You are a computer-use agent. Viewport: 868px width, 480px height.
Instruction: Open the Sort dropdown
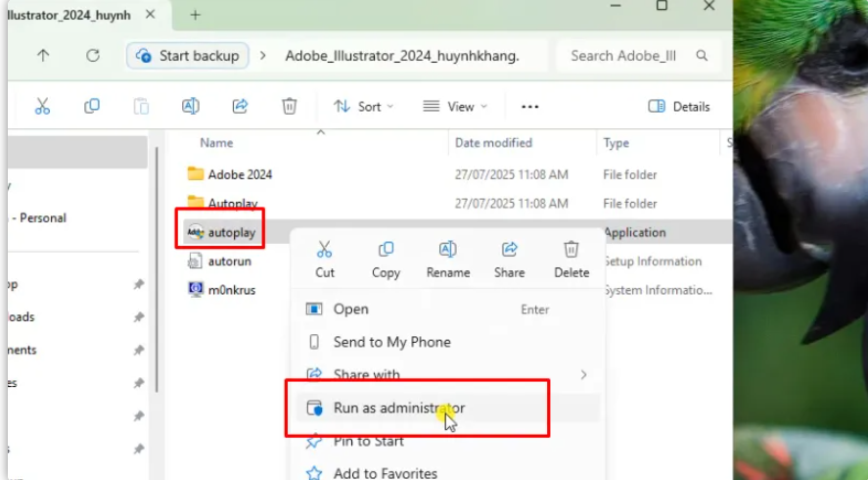click(x=363, y=107)
